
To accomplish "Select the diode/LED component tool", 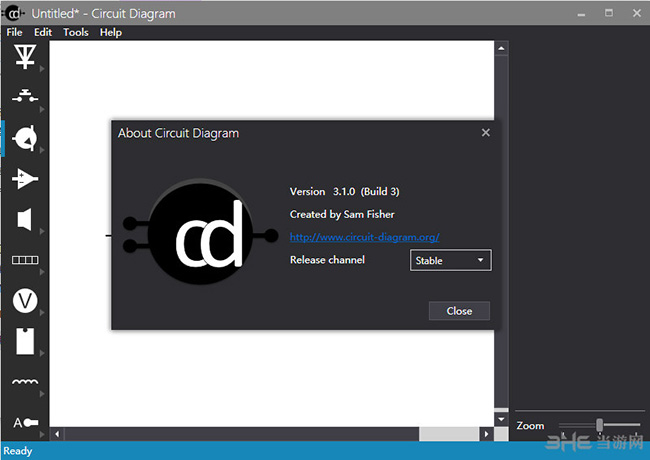I will 25,56.
